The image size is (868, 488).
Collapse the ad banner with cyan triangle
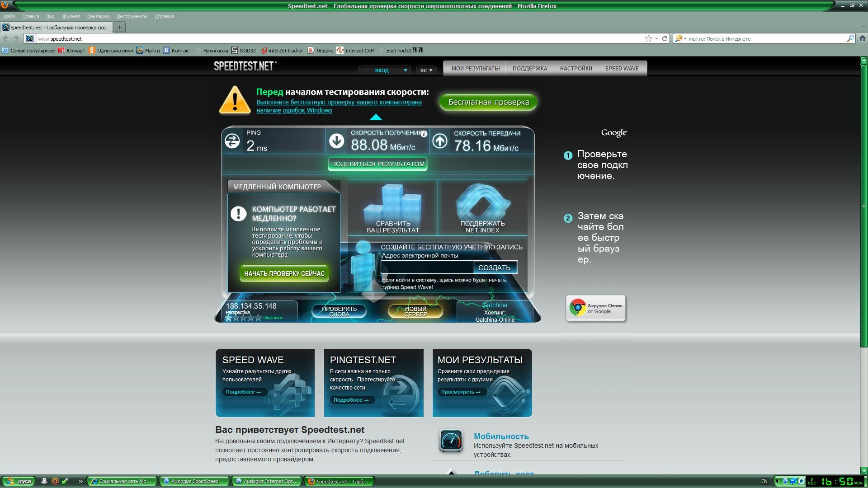point(376,117)
